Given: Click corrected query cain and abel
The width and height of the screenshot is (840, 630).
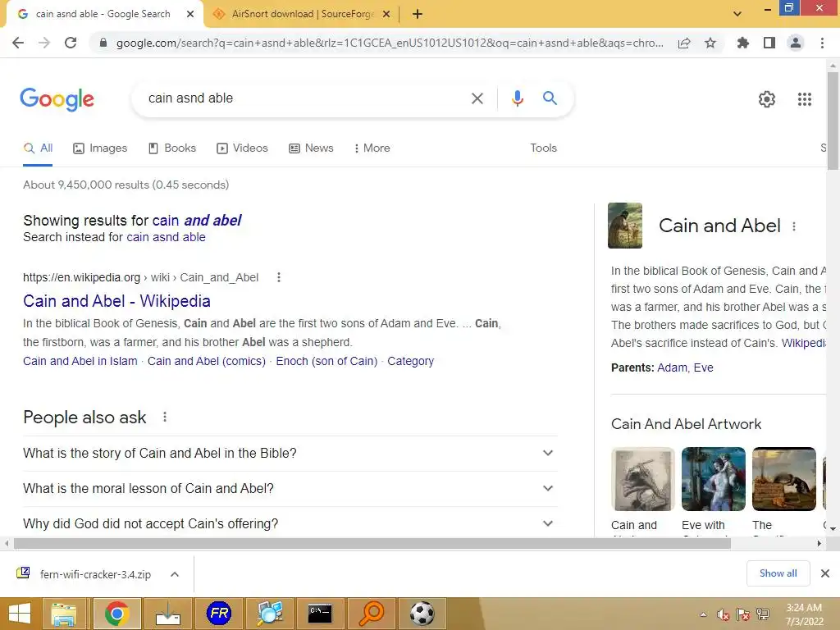Looking at the screenshot, I should click(x=197, y=221).
